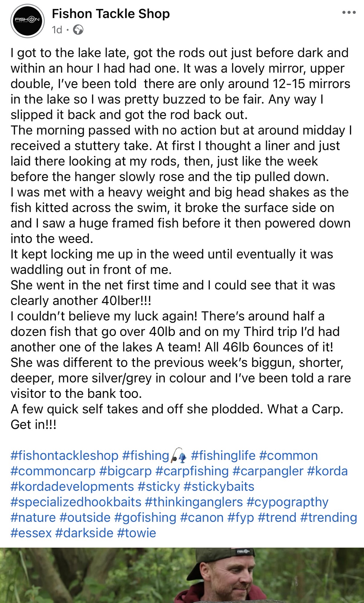Open the angler photo below the post
This screenshot has height=603, width=364.
[182, 575]
